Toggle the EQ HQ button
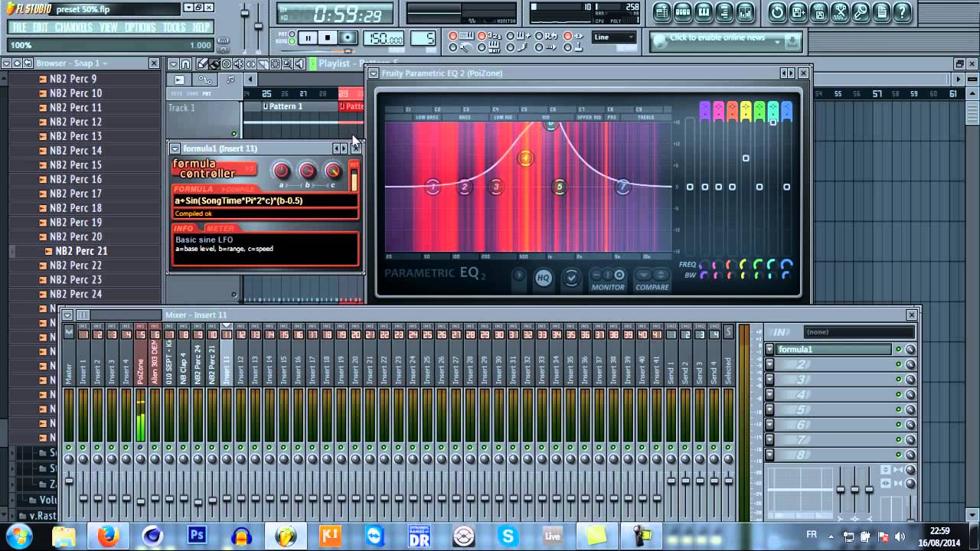The width and height of the screenshot is (980, 551). pos(544,278)
